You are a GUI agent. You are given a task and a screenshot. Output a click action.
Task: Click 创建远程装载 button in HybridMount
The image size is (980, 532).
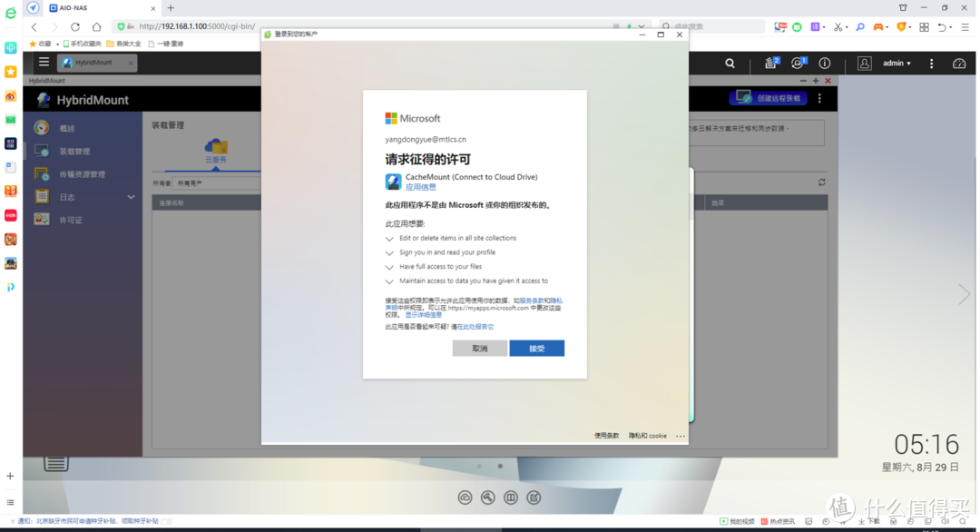tap(769, 98)
